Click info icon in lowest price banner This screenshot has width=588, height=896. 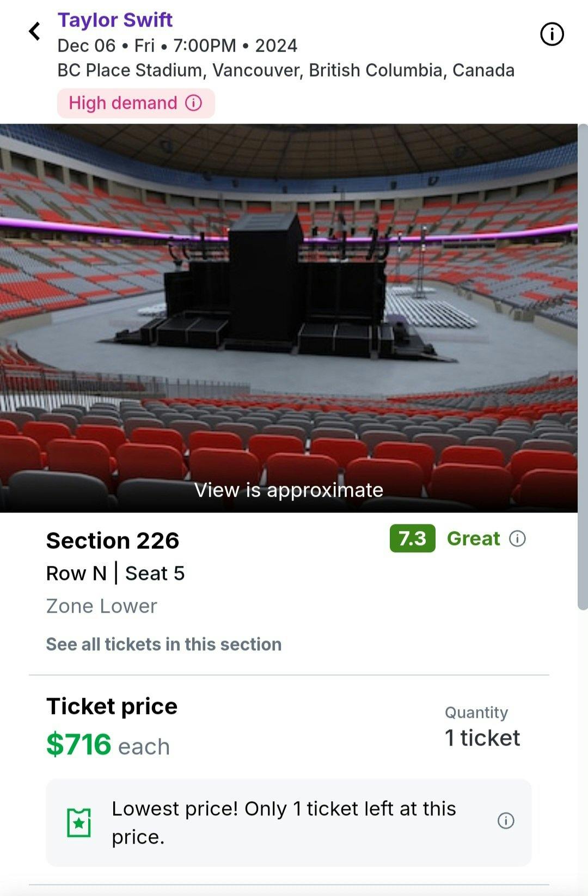coord(506,821)
